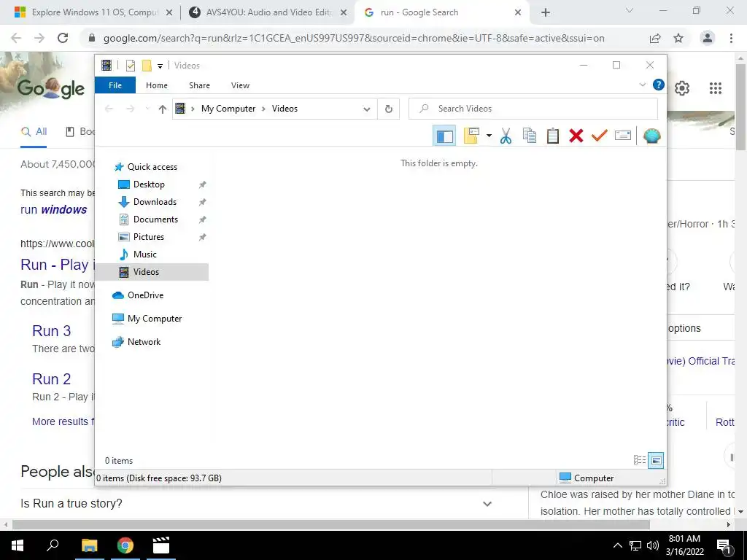
Task: Click the yellow folder view icon in toolbar
Action: pos(471,136)
